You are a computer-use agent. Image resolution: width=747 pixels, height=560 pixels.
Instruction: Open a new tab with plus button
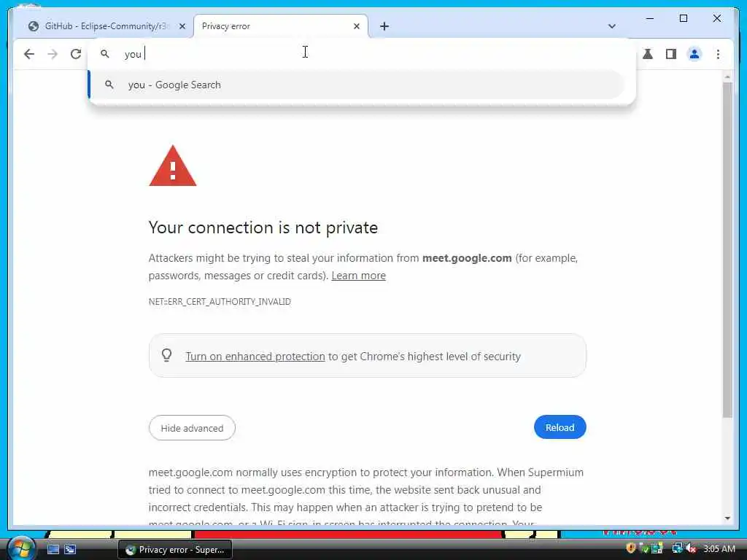point(384,26)
